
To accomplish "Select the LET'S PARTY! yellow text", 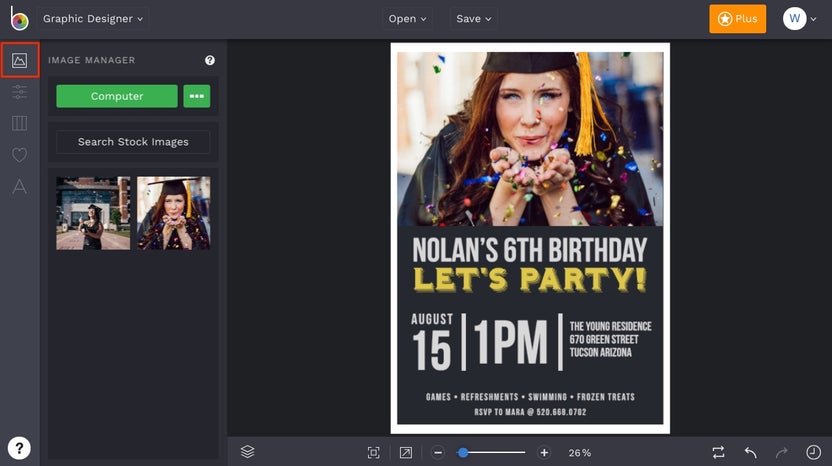I will point(530,280).
